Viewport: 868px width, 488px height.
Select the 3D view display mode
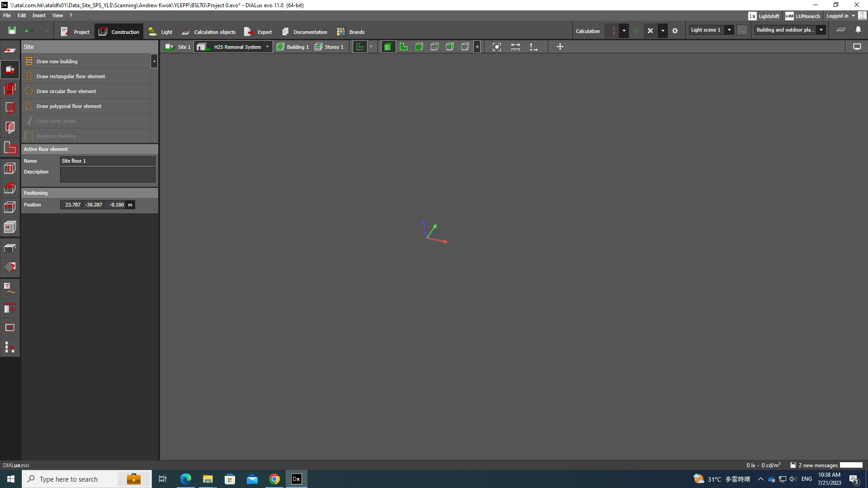387,47
